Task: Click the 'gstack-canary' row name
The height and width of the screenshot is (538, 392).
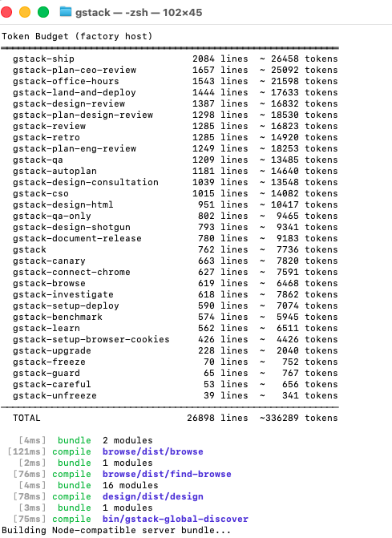Action: pos(49,261)
